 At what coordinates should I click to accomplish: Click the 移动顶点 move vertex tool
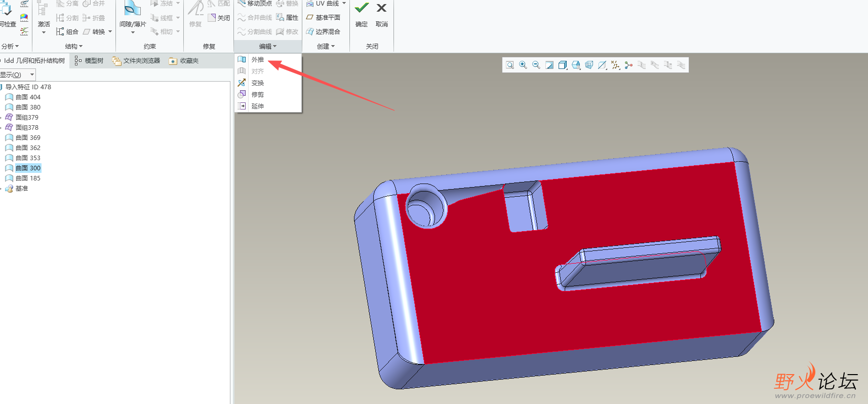(x=255, y=4)
